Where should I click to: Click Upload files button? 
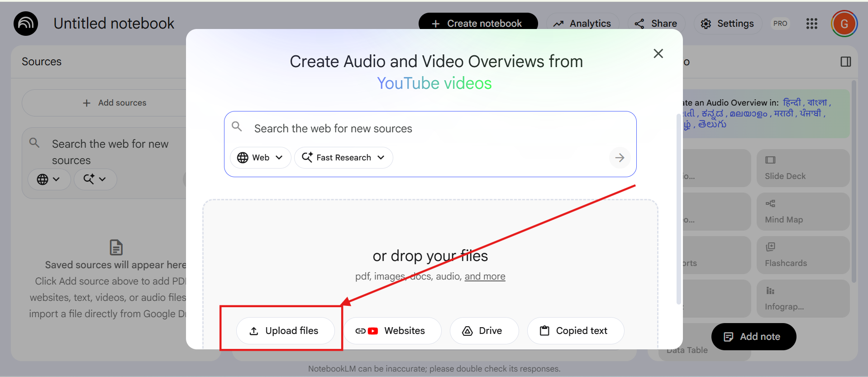pyautogui.click(x=285, y=331)
